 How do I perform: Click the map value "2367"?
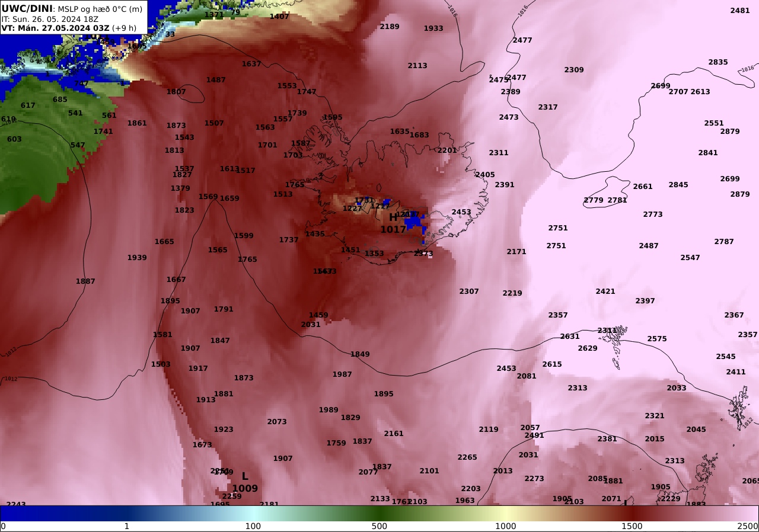tap(734, 315)
